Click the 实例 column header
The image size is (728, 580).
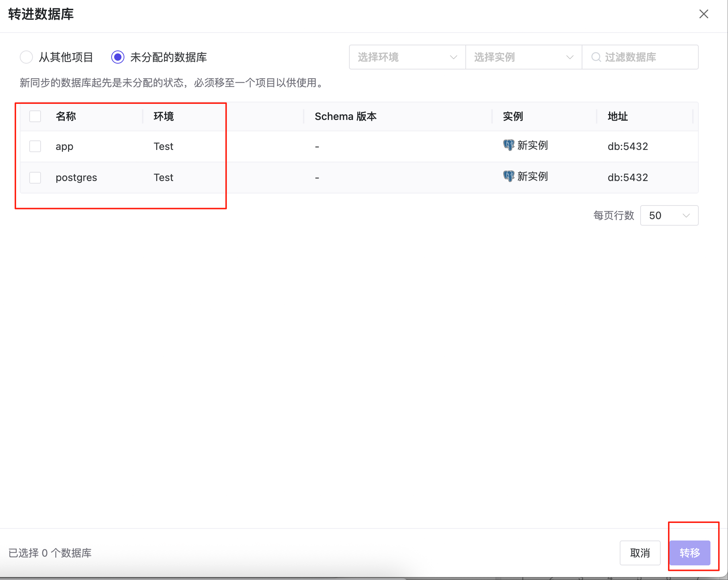tap(513, 116)
